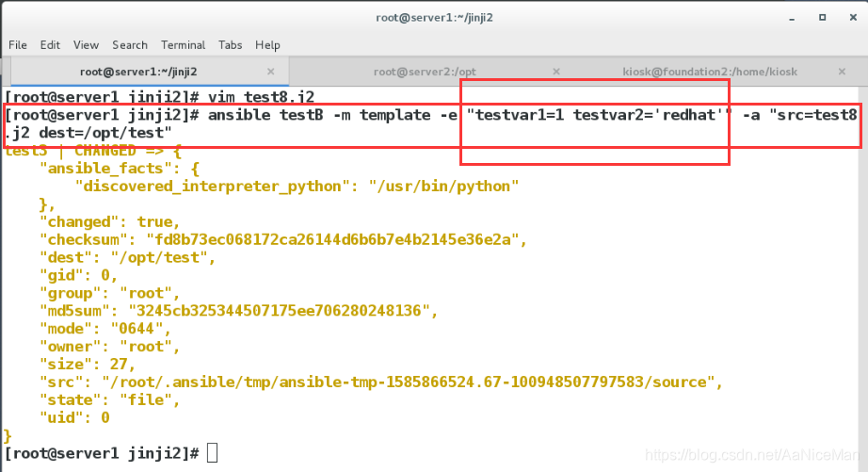Click the terminal cursor at the last prompt
Image resolution: width=868 pixels, height=472 pixels.
coord(213,453)
